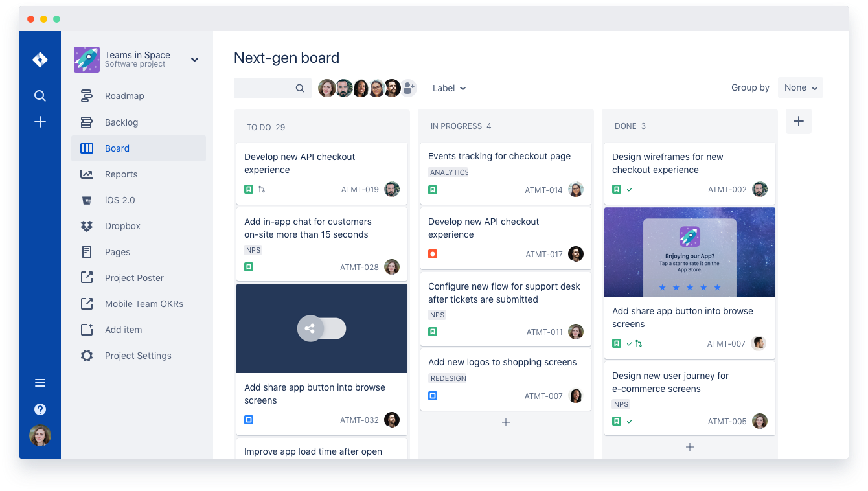Select Board from the sidebar navigation
Screen dimensions: 868x491
point(117,148)
